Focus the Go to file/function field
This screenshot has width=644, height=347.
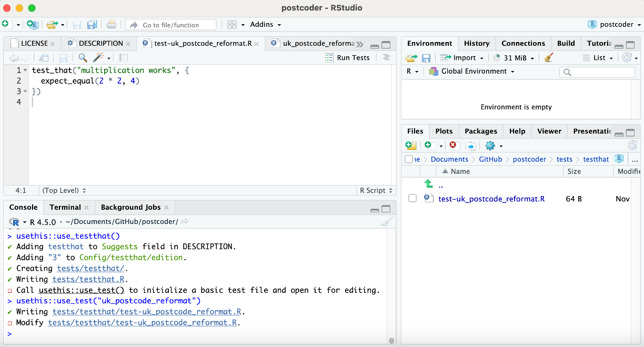[170, 25]
